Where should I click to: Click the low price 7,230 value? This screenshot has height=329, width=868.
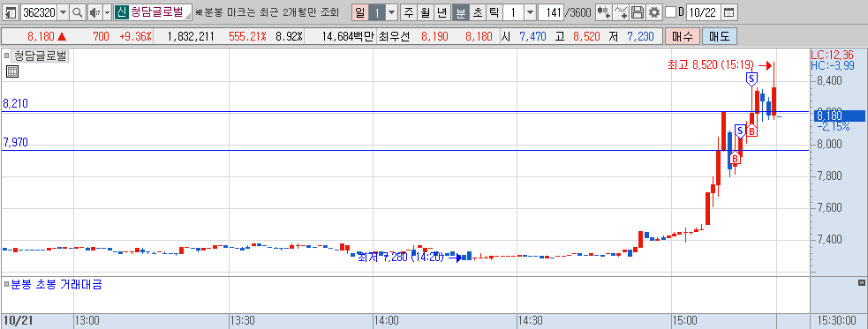[640, 37]
